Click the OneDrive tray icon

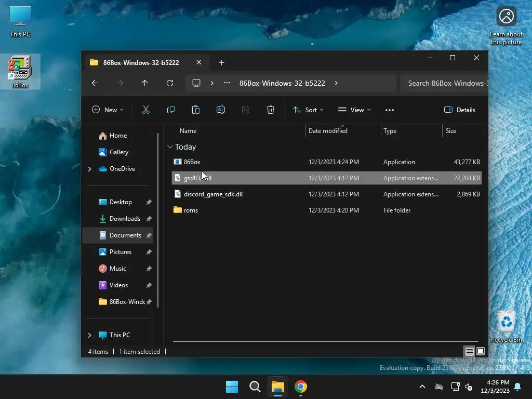[439, 387]
